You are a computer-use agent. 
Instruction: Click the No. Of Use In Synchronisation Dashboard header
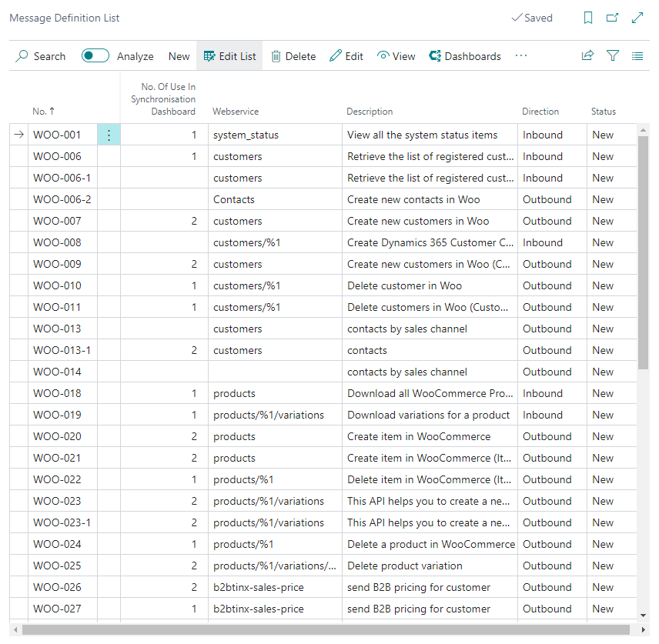163,99
